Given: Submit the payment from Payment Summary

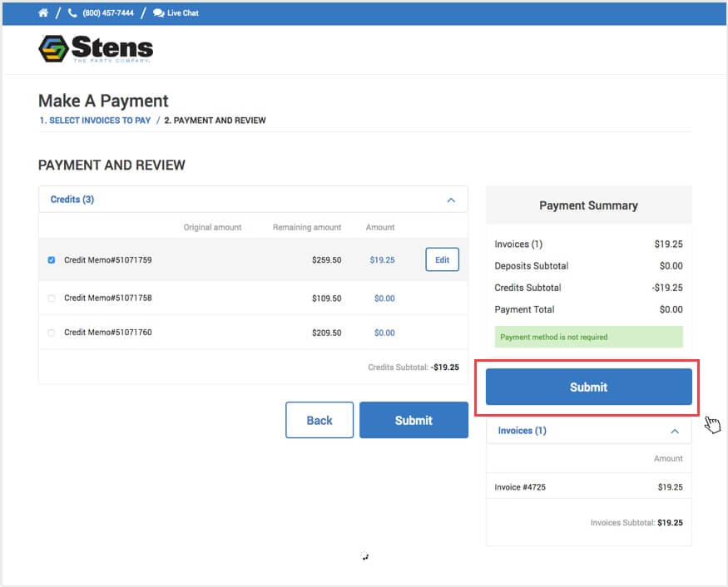Looking at the screenshot, I should click(x=588, y=387).
